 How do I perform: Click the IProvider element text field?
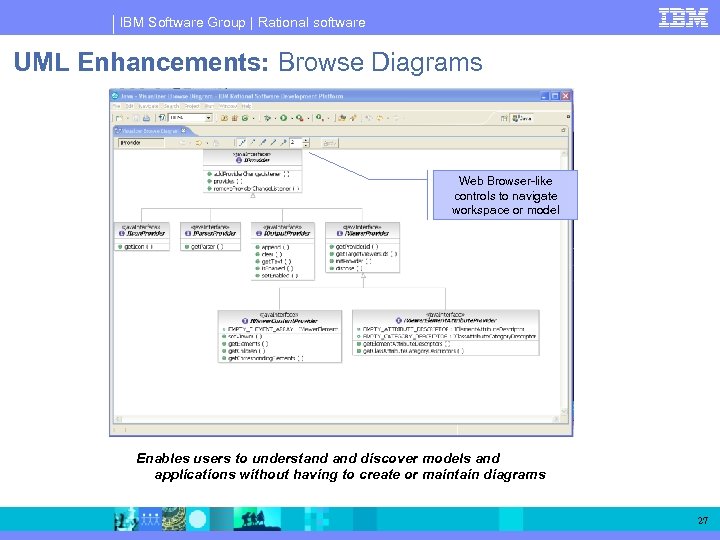[141, 143]
